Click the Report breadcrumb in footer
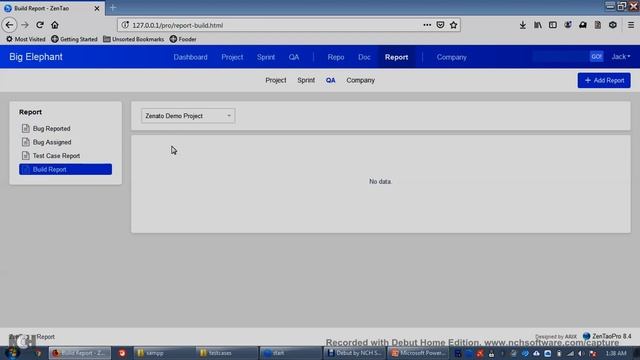 point(45,337)
